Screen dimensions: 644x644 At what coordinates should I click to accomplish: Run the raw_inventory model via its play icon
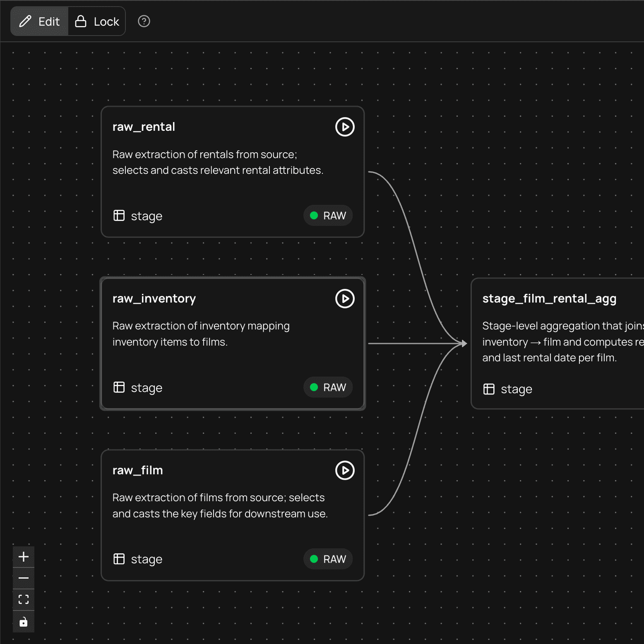(x=345, y=298)
